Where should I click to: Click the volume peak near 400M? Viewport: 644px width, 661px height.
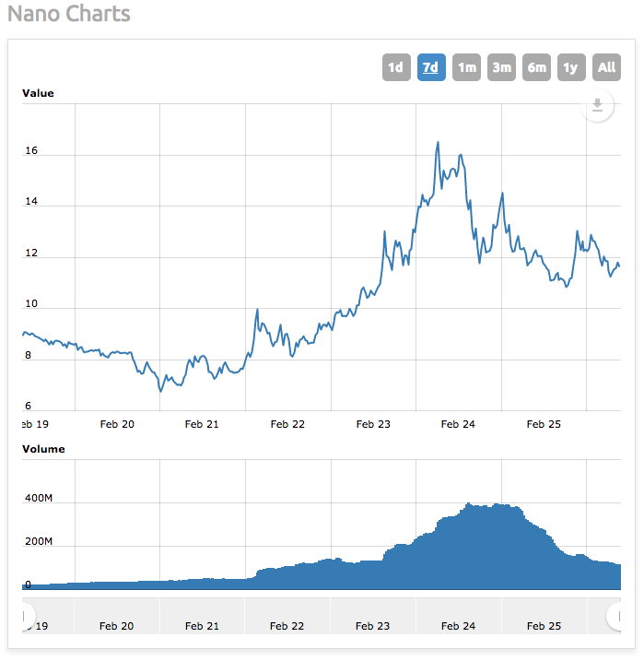(469, 504)
